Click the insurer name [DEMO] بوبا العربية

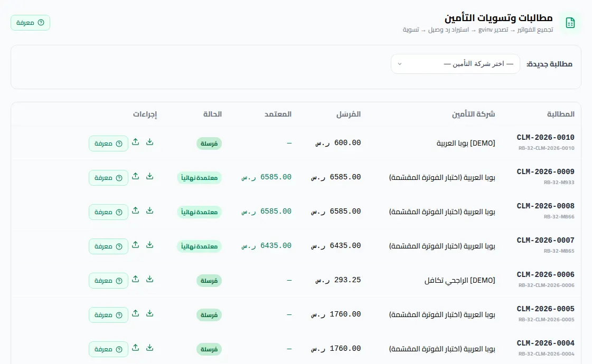(466, 143)
